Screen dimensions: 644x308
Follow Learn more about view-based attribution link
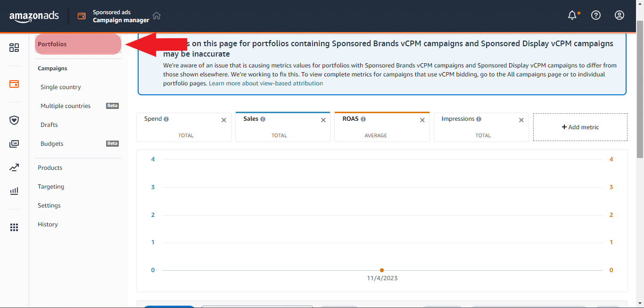pos(266,83)
